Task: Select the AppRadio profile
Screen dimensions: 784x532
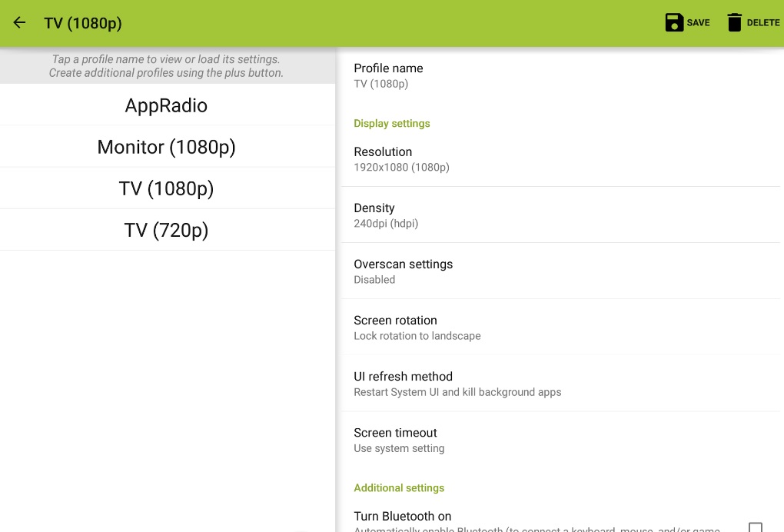Action: click(168, 105)
